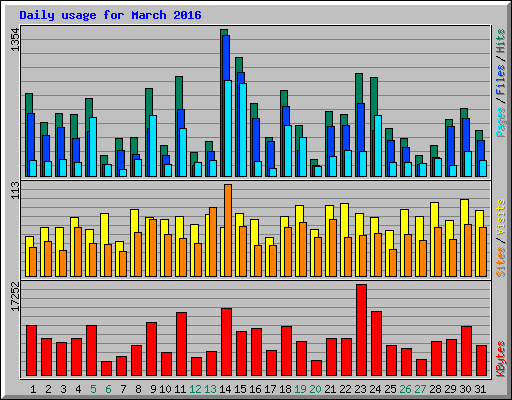Select the tall orange sites bar for day 14
The height and width of the screenshot is (400, 512).
point(228,230)
